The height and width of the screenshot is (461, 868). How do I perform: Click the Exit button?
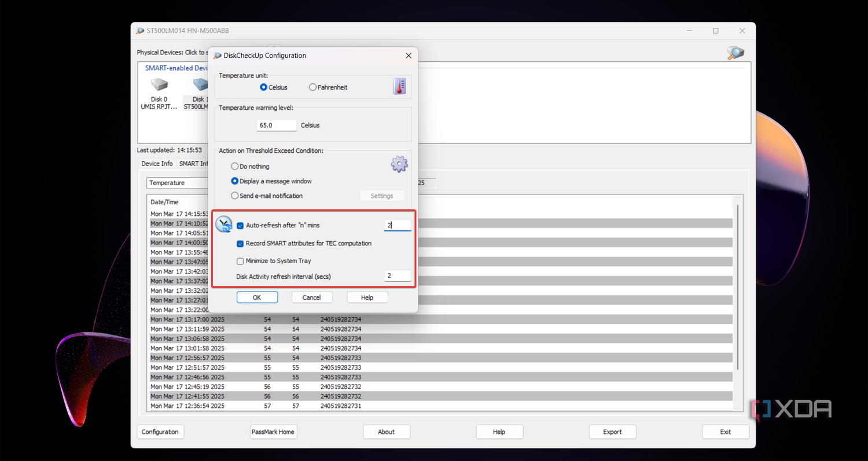pyautogui.click(x=726, y=432)
